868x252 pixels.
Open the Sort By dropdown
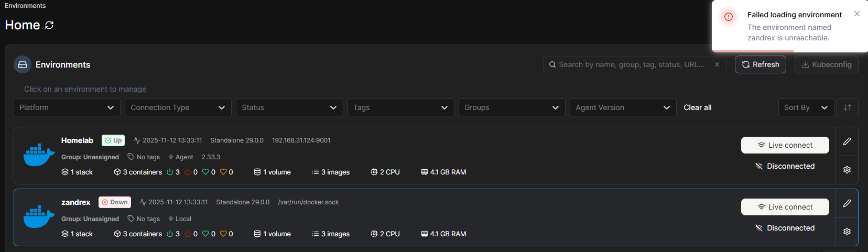click(806, 107)
